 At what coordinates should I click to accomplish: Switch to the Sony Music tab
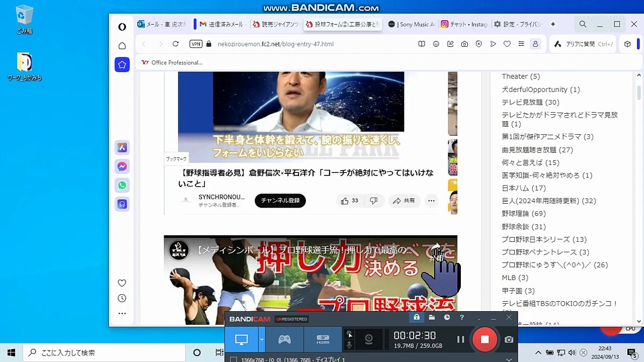412,24
